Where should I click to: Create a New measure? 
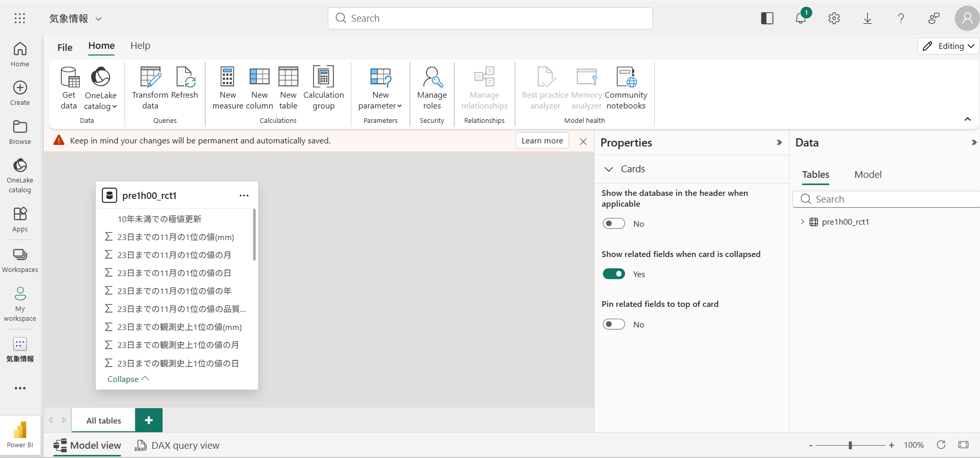[x=227, y=88]
